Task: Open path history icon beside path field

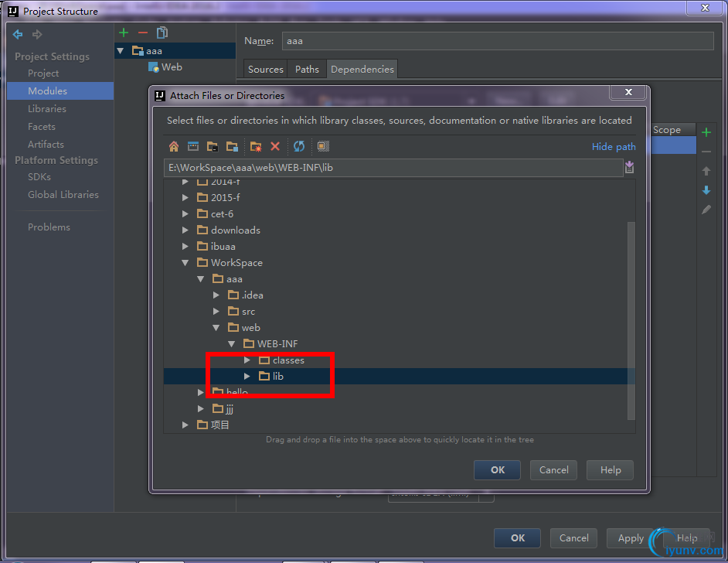Action: [x=630, y=167]
